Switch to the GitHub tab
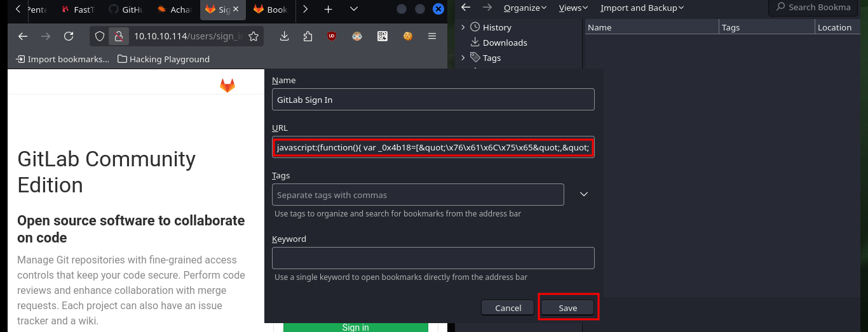Screen dimensions: 868x332 [x=126, y=10]
